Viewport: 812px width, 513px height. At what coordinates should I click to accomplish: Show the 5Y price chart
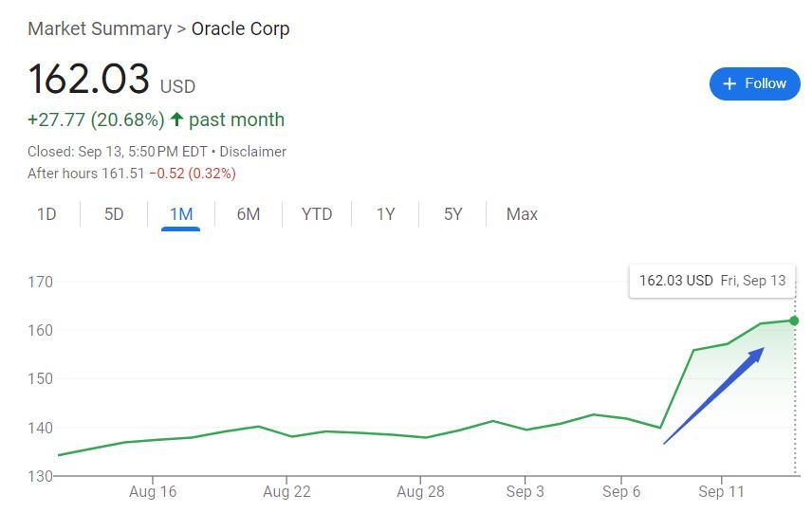[452, 214]
